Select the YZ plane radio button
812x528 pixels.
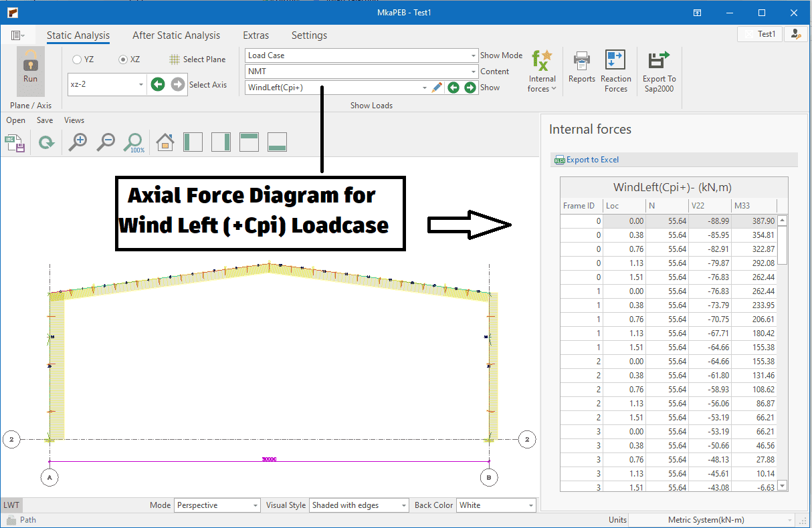[77, 59]
